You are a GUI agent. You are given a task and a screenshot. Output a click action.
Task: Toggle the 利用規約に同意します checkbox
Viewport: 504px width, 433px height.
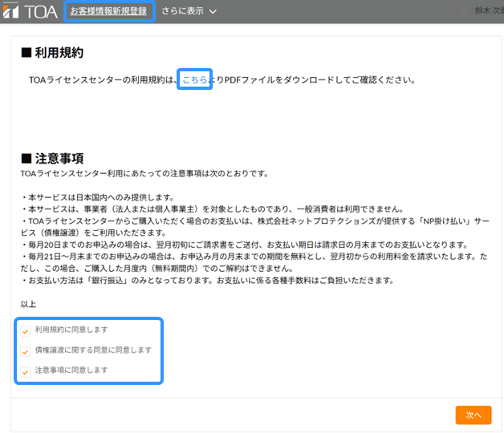tap(26, 330)
